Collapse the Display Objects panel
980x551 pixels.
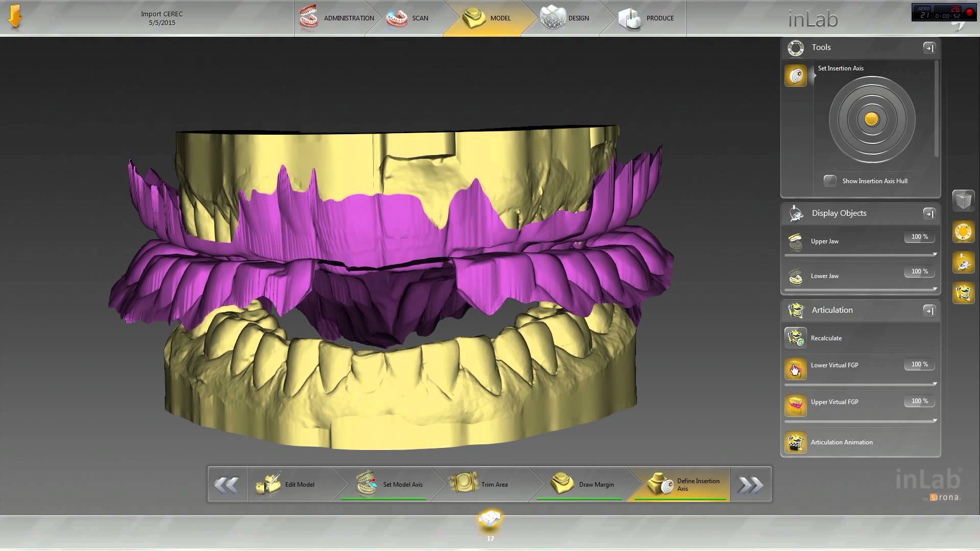pos(928,213)
